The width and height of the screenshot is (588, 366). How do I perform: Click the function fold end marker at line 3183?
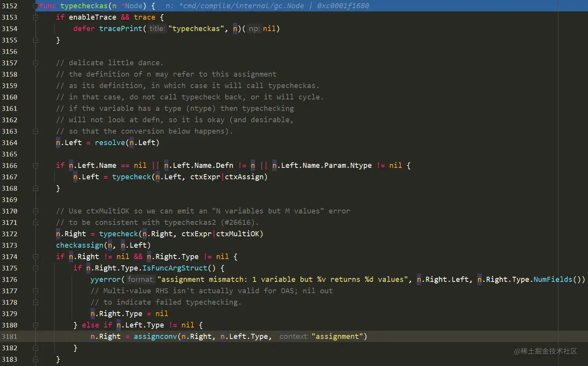[x=35, y=359]
